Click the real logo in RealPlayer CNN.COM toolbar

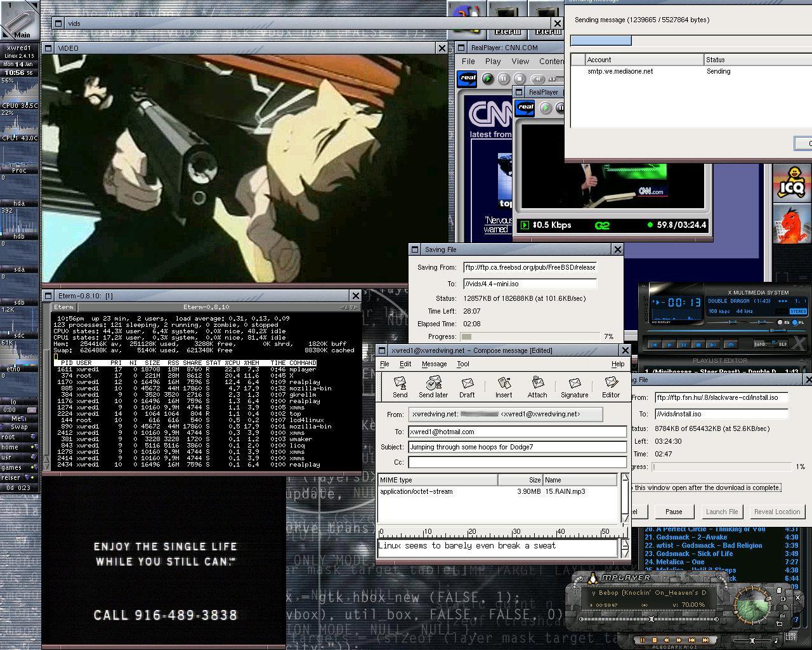click(x=468, y=79)
